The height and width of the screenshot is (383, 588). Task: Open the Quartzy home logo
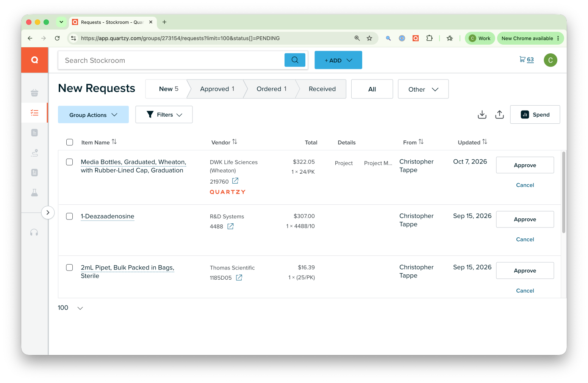point(34,60)
